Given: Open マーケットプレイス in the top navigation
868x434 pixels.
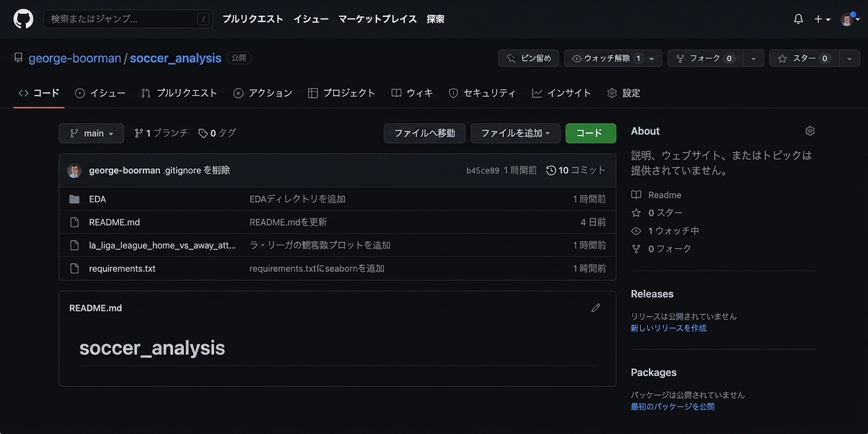Looking at the screenshot, I should coord(378,19).
